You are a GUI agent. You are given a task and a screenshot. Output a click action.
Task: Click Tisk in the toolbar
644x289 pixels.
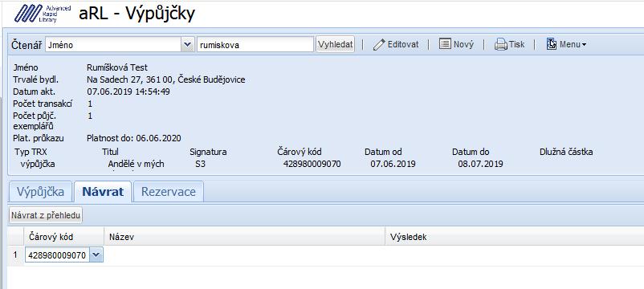click(x=510, y=44)
